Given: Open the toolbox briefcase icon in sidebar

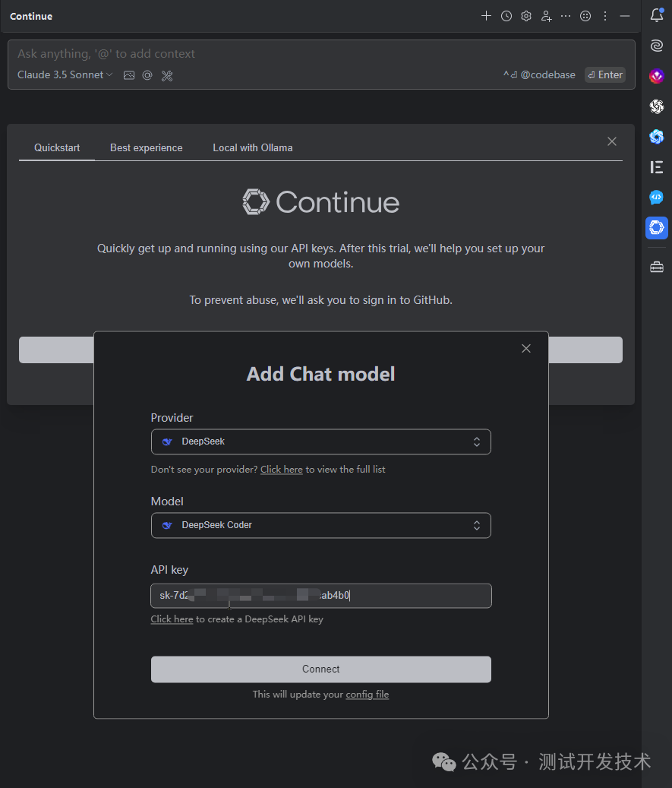Looking at the screenshot, I should pos(656,267).
